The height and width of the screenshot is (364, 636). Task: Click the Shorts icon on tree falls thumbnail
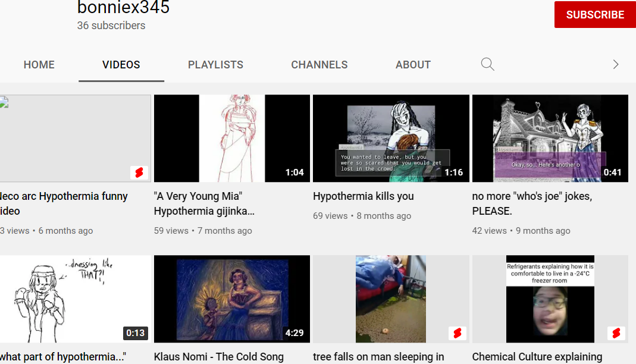click(x=457, y=333)
